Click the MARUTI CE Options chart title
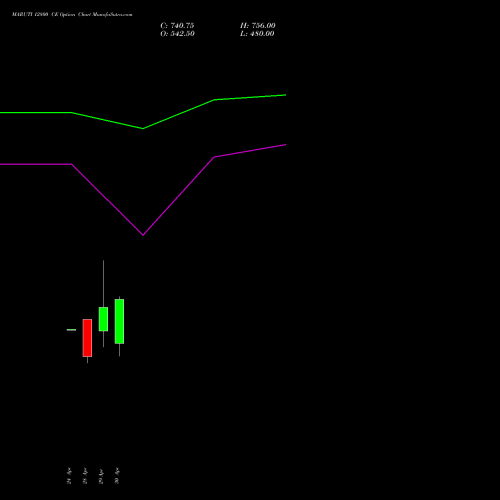The image size is (500, 500). point(72,15)
